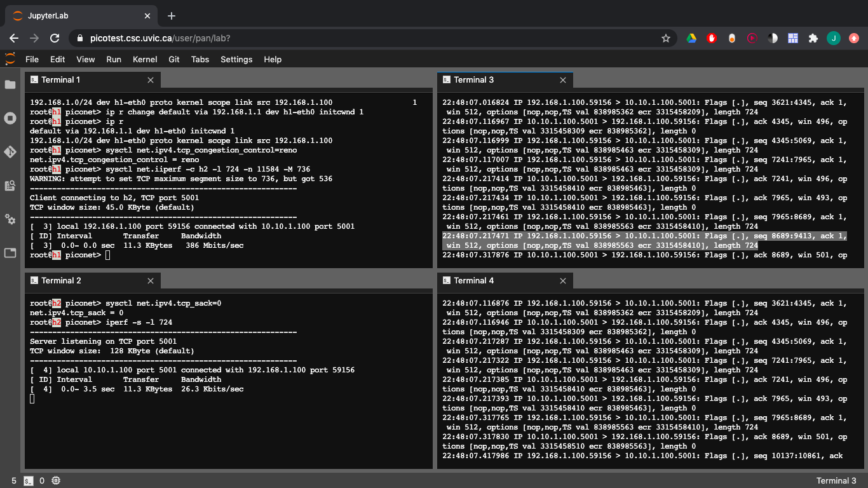Open the Git sidebar panel icon
868x488 pixels.
(x=10, y=152)
